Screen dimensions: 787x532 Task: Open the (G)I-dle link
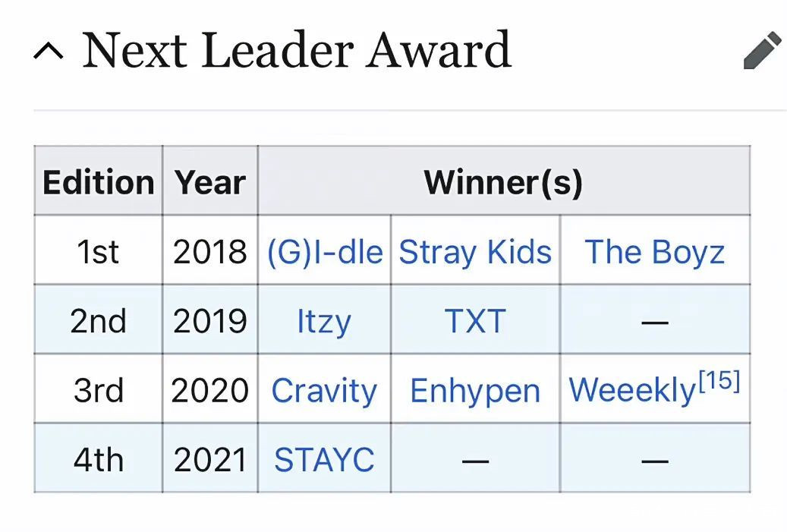point(325,252)
